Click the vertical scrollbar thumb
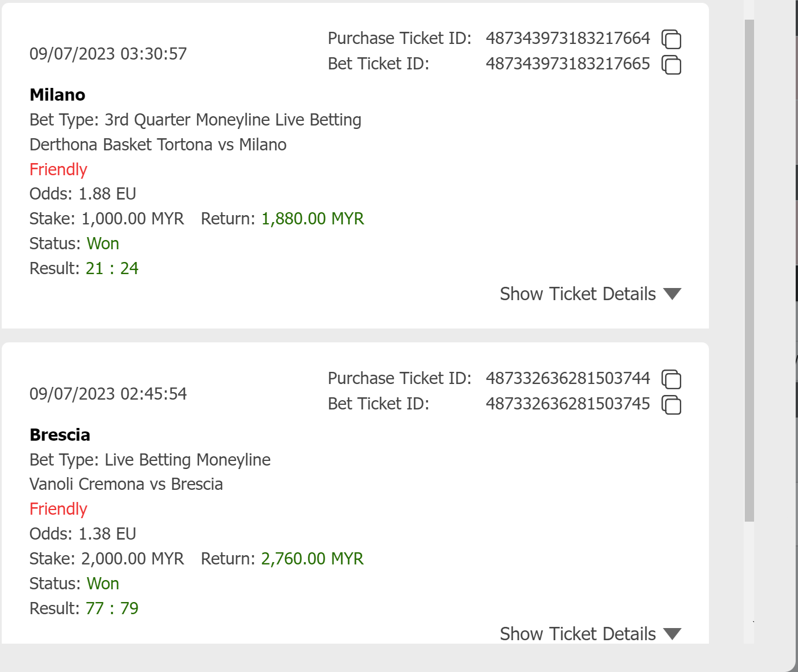 pos(749,270)
